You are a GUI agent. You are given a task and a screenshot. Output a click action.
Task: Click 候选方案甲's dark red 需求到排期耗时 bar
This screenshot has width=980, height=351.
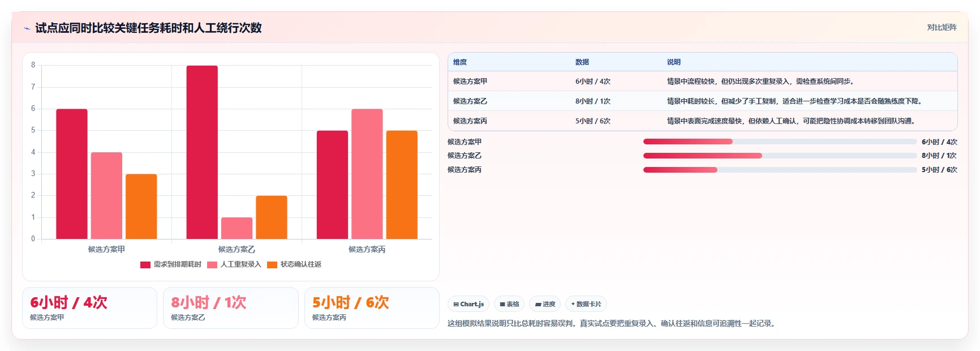72,174
